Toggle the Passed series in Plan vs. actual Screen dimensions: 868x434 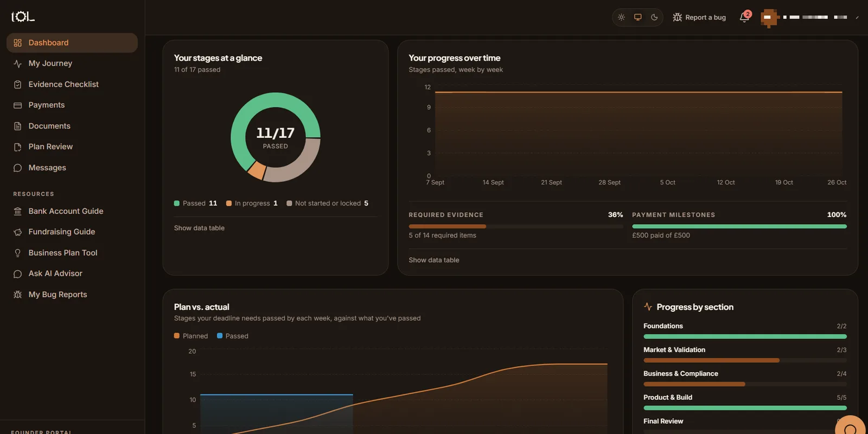point(233,336)
